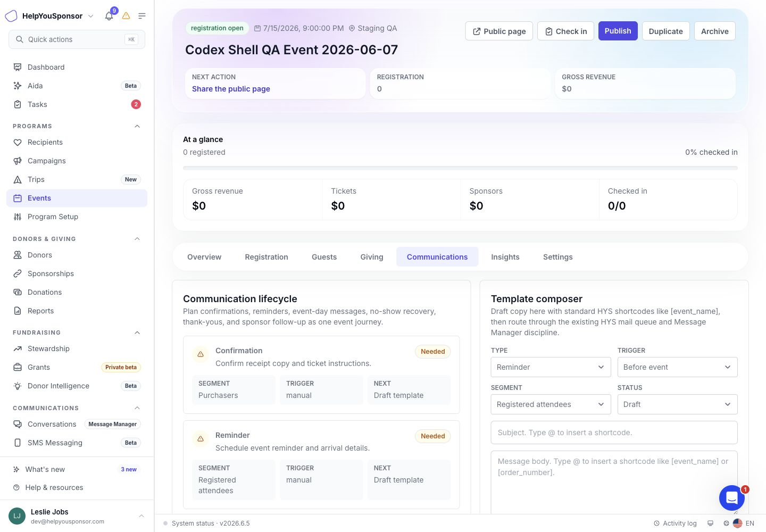Screen dimensions: 766x532
Task: Click the Donor Intelligence lightbulb icon
Action: pyautogui.click(x=18, y=386)
